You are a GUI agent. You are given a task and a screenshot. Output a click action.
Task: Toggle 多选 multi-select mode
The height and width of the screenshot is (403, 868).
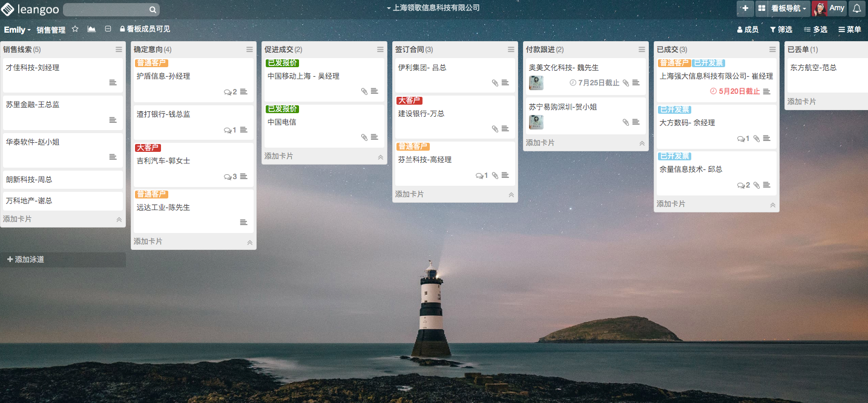point(815,30)
